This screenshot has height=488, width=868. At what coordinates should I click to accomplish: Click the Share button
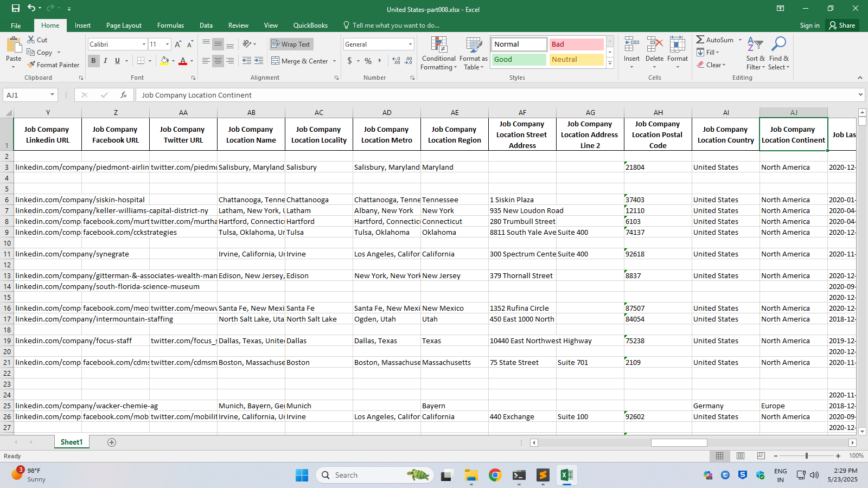(x=842, y=25)
